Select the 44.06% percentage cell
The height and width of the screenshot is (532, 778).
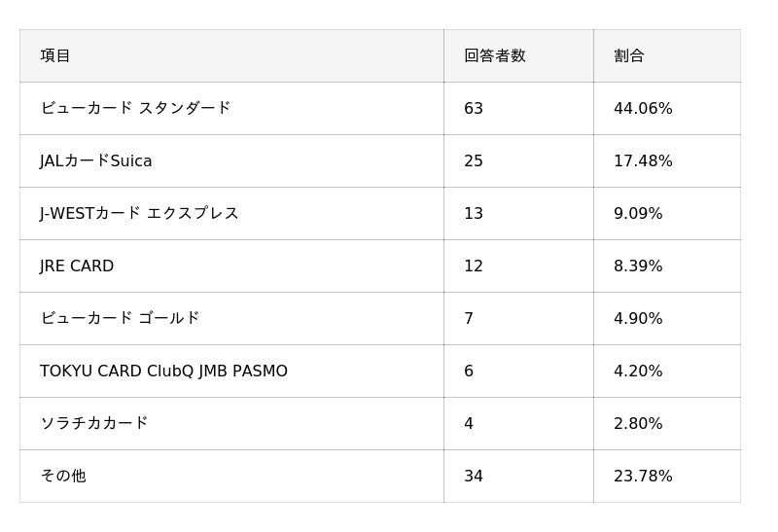pos(643,108)
